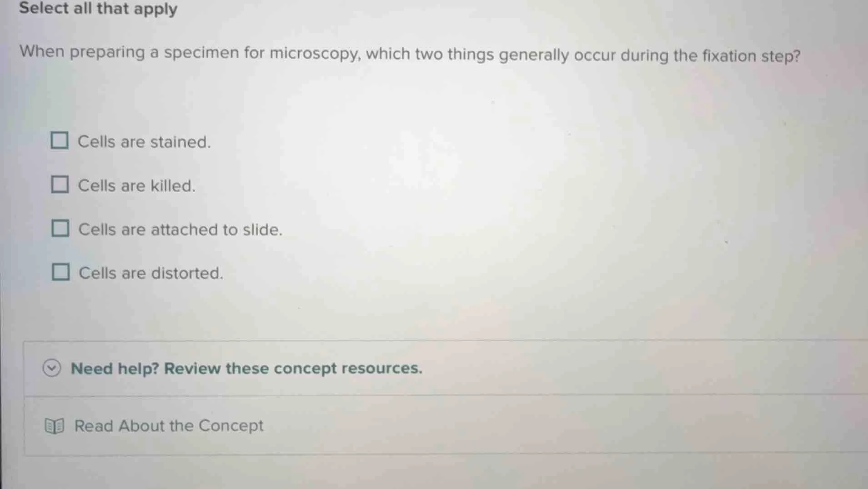
Task: Deselect the "Cells are distorted." checkbox
Action: (x=60, y=272)
